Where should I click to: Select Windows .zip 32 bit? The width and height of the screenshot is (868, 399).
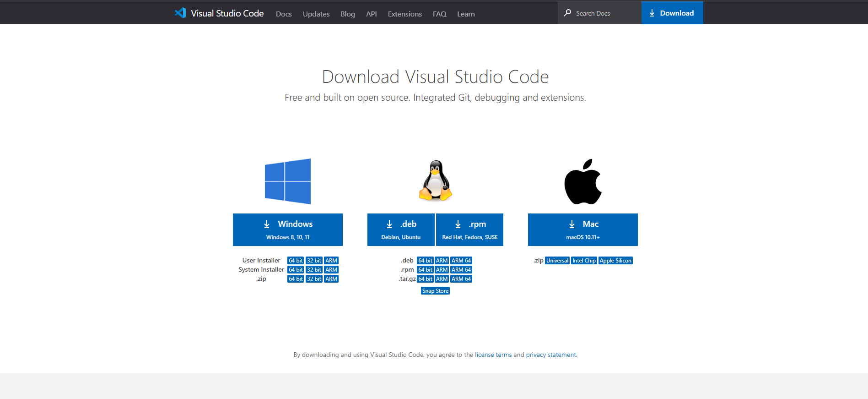point(314,279)
